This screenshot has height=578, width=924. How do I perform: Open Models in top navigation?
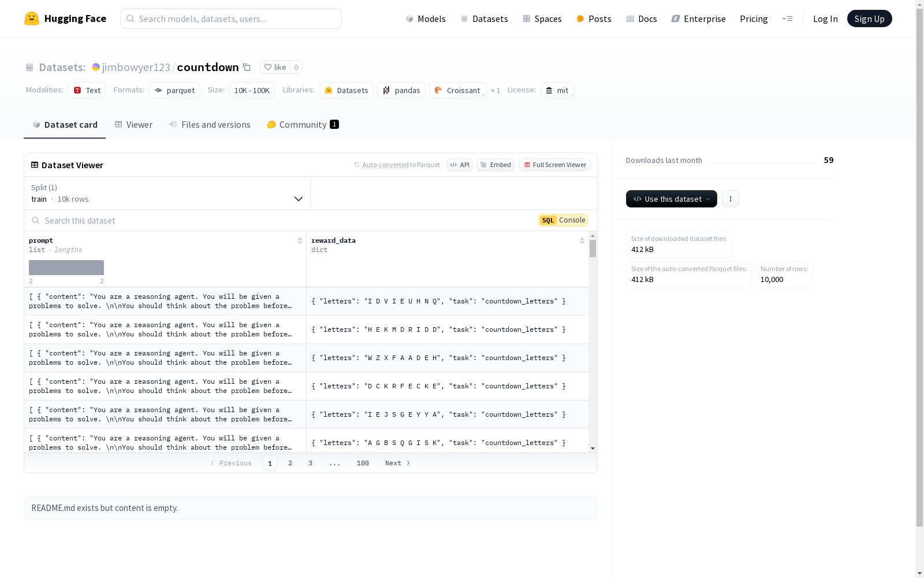click(426, 18)
